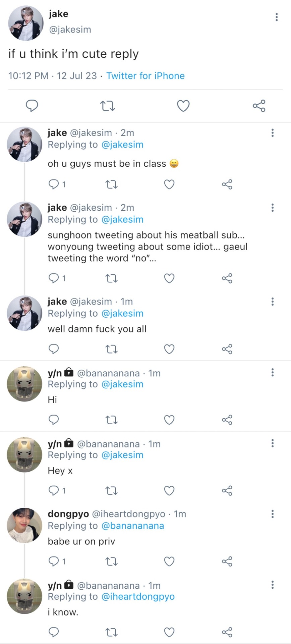Like the "well damn fuck you all" tweet
The height and width of the screenshot is (644, 291).
(169, 349)
